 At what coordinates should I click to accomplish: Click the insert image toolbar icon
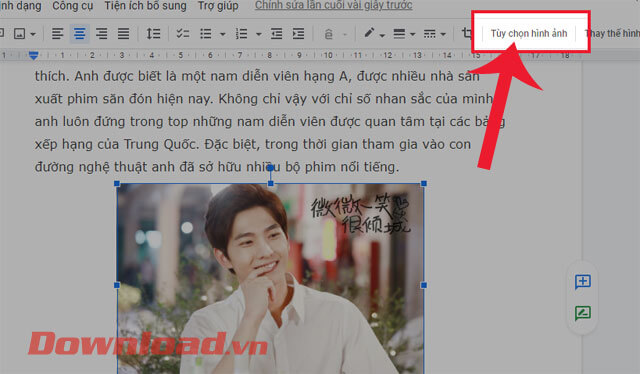[x=19, y=33]
